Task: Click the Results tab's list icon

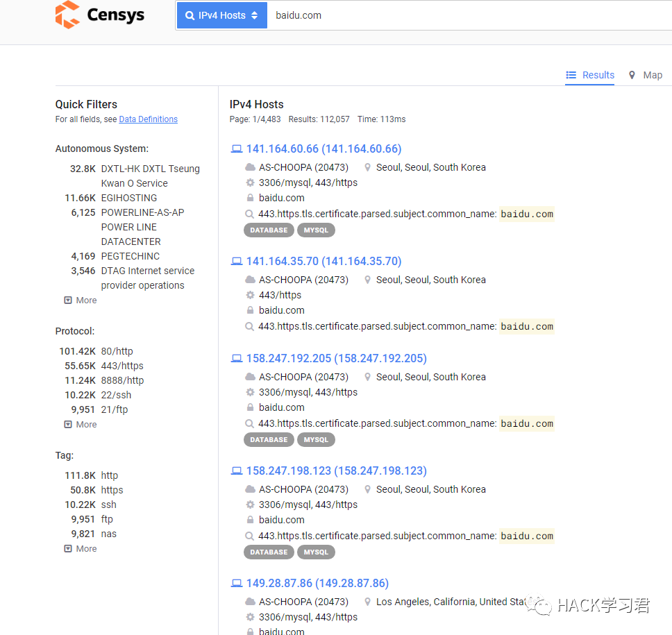Action: coord(571,75)
